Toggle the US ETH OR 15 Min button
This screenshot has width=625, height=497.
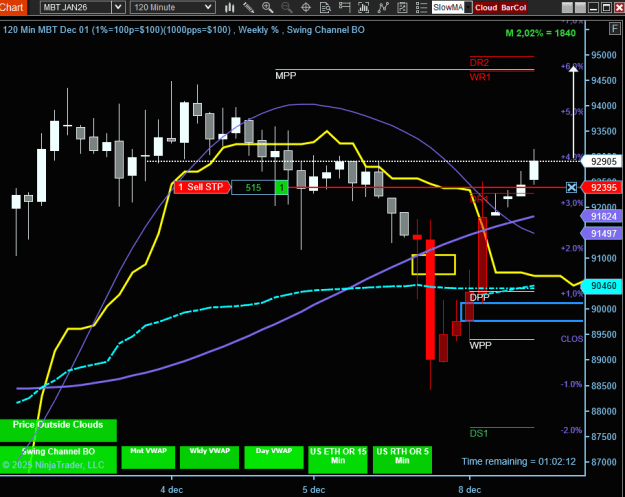click(x=338, y=459)
